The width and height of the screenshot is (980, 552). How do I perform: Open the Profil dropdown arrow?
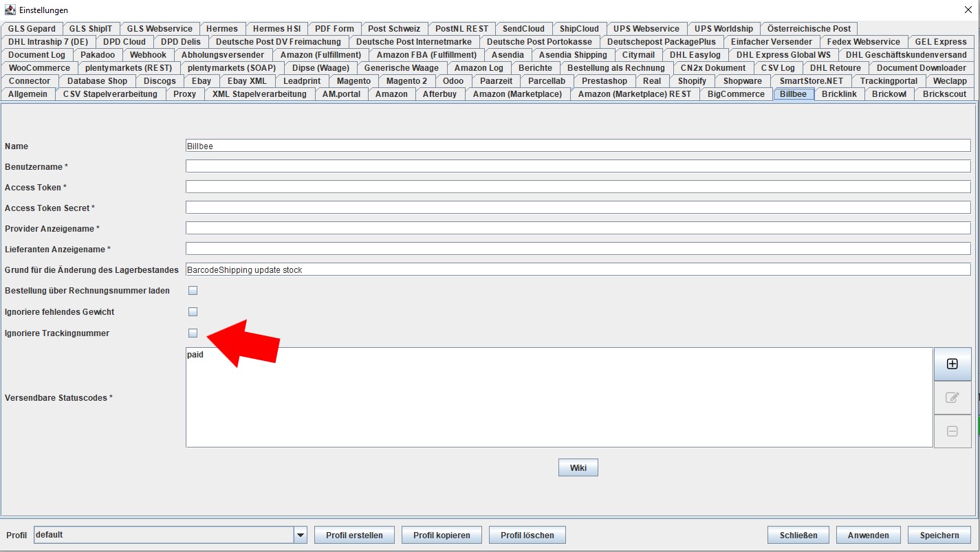coord(300,535)
